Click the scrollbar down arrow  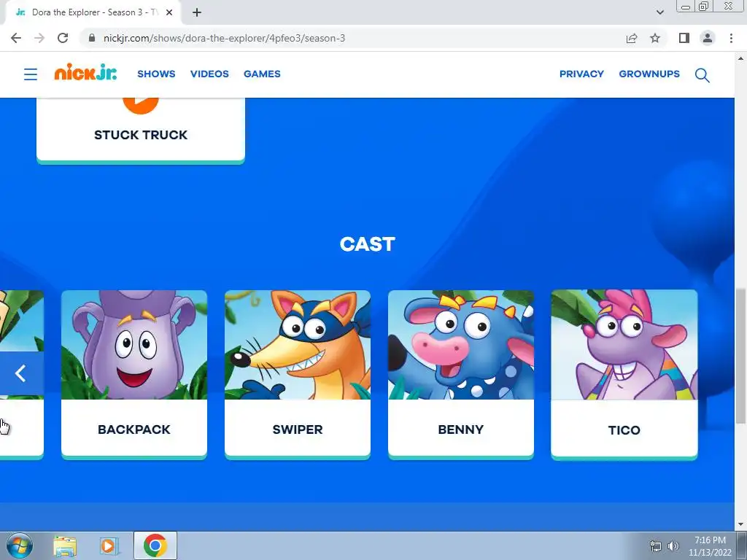click(x=740, y=524)
